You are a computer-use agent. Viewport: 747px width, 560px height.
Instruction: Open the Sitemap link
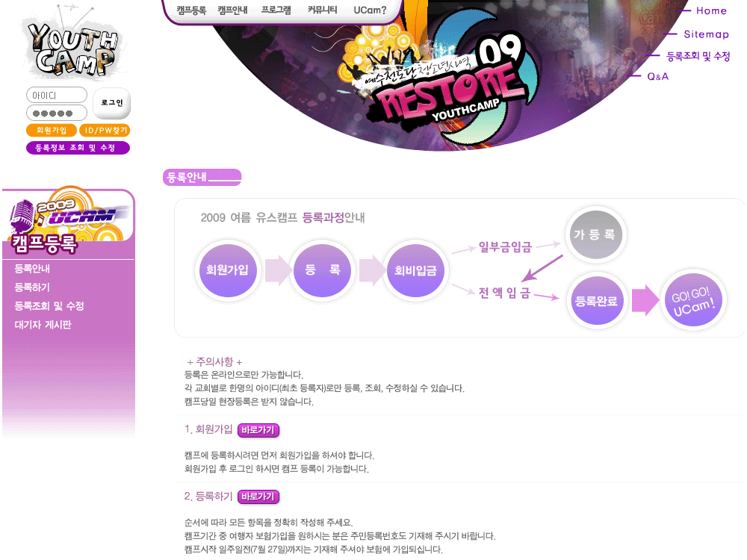706,34
